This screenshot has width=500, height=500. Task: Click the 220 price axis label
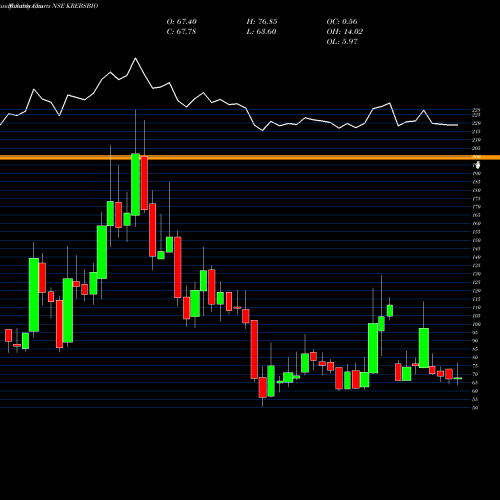click(476, 123)
